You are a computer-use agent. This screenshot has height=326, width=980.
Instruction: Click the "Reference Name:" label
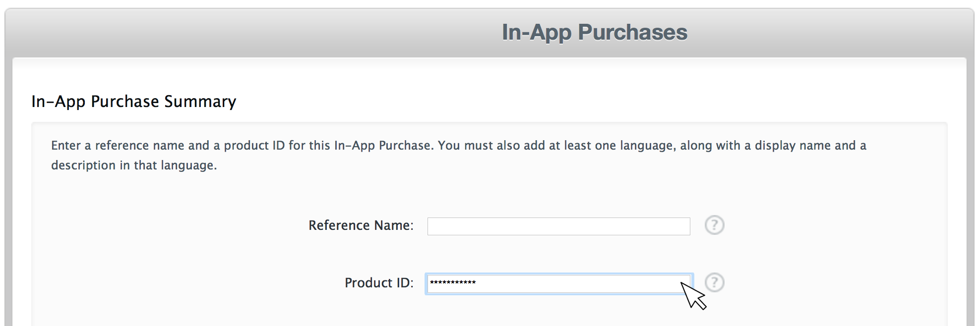361,225
